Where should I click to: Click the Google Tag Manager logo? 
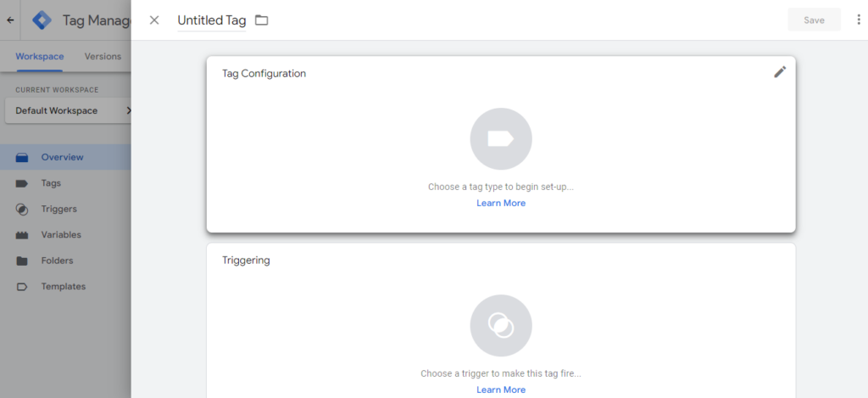pyautogui.click(x=42, y=20)
